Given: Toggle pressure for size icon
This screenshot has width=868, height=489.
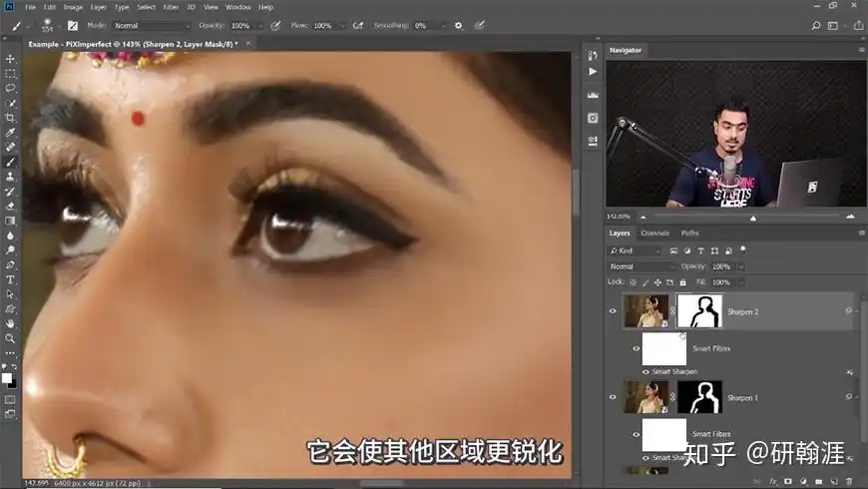Looking at the screenshot, I should (x=479, y=26).
